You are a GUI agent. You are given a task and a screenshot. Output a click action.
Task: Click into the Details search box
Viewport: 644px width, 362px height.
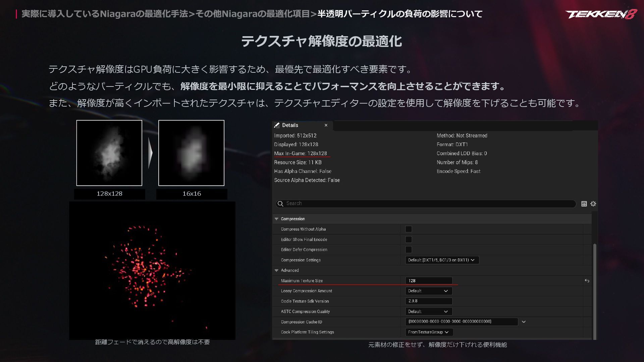[426, 204]
